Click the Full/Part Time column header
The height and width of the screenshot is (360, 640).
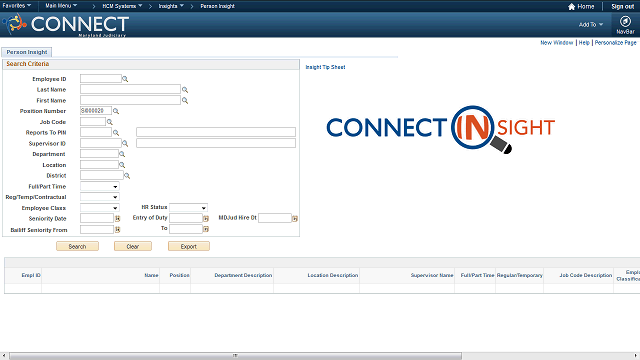(477, 276)
